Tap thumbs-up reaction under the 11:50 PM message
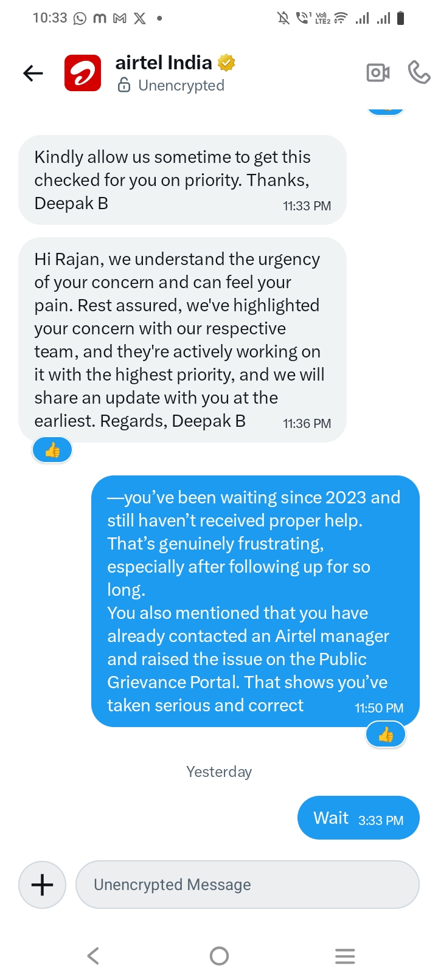Screen dimensions: 438x980 point(386,735)
